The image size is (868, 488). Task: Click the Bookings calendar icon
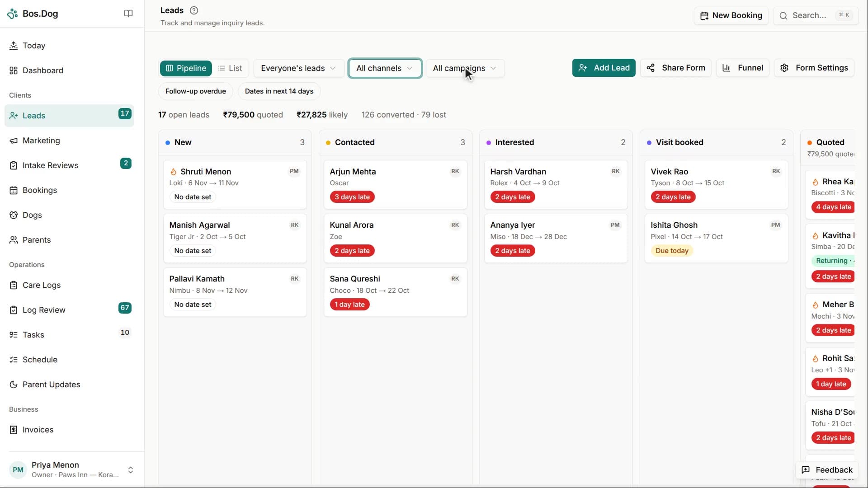coord(14,190)
